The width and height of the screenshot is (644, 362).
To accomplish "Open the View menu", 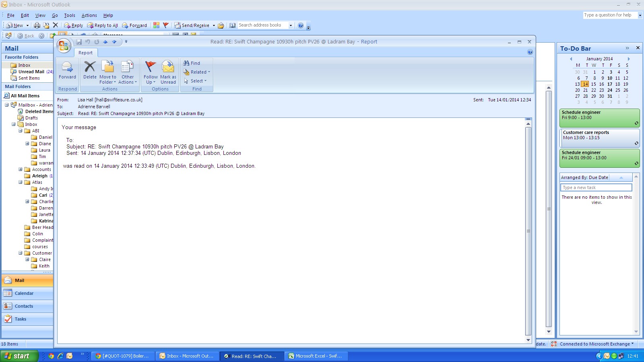I will pyautogui.click(x=40, y=15).
